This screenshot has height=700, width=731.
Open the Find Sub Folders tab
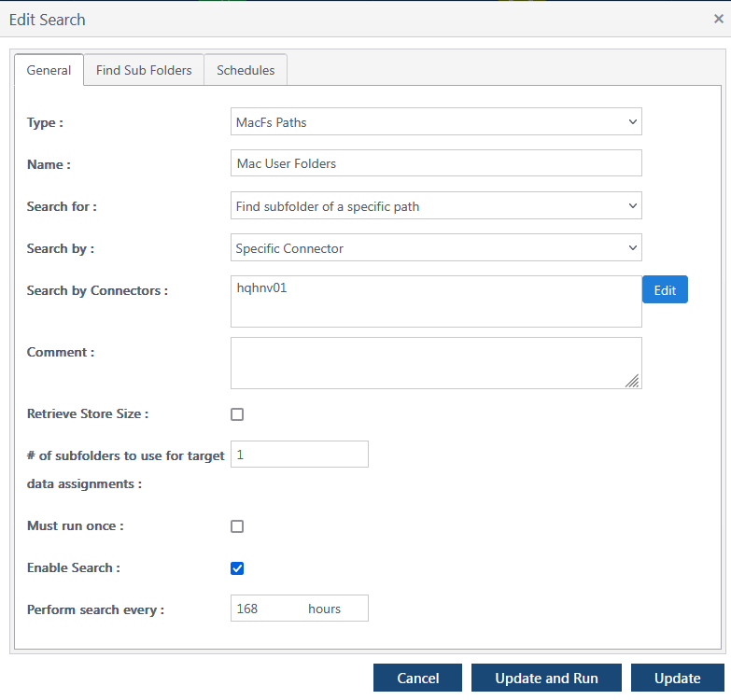point(144,70)
